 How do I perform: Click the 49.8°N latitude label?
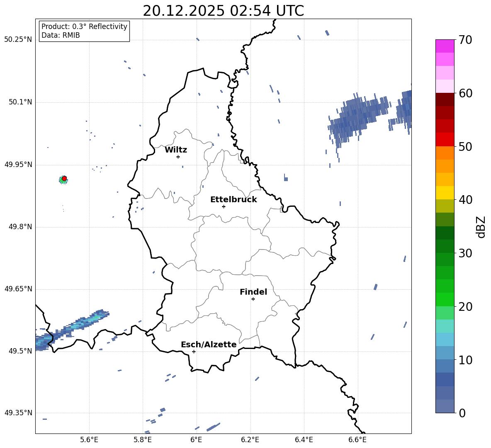[20, 227]
